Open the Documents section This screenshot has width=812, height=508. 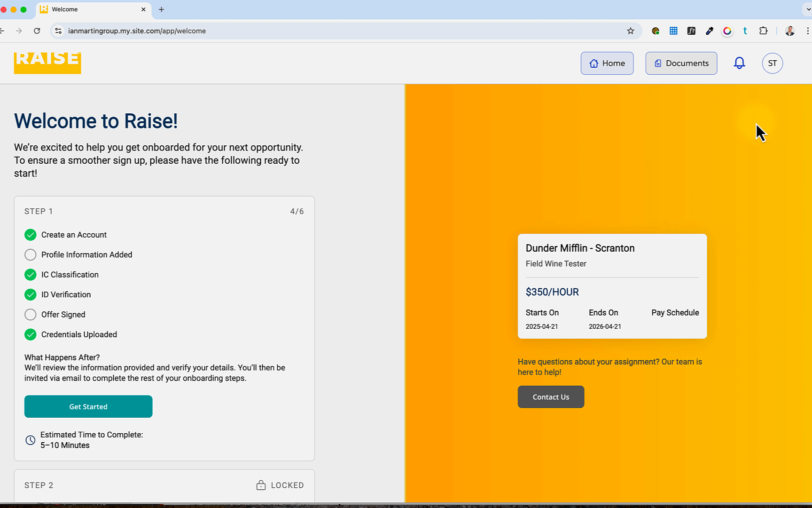pyautogui.click(x=681, y=63)
